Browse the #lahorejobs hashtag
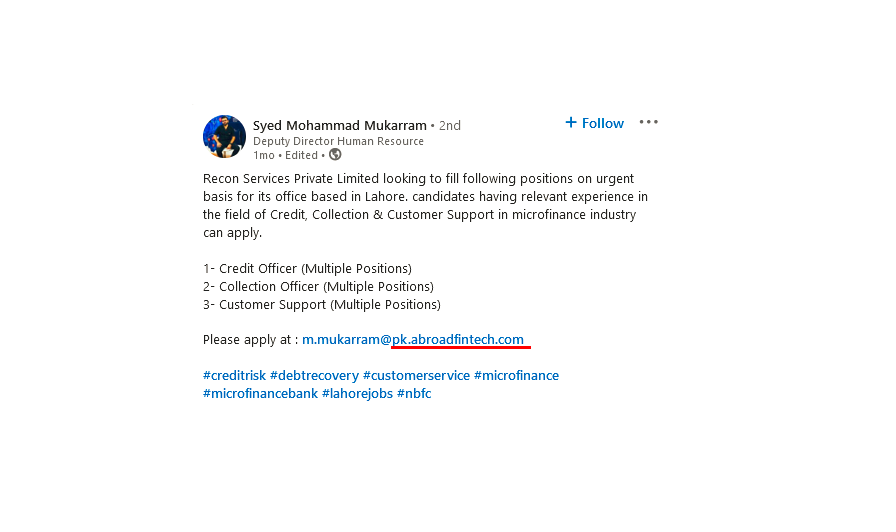The height and width of the screenshot is (532, 896). click(x=357, y=394)
